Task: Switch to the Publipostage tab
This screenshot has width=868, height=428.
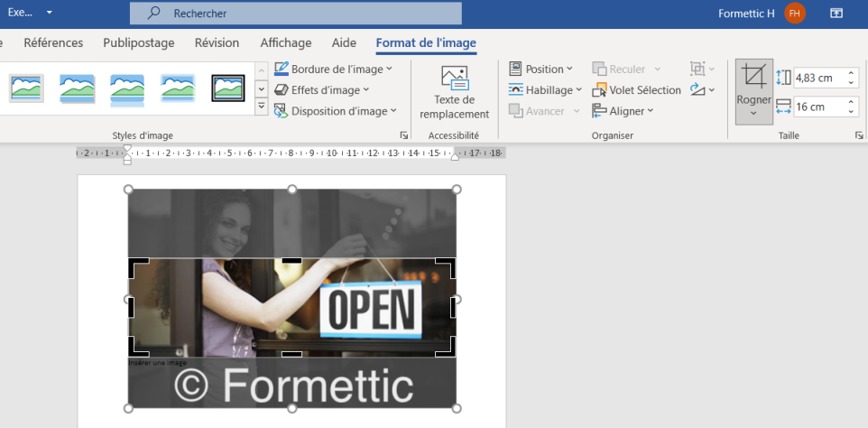Action: point(139,43)
